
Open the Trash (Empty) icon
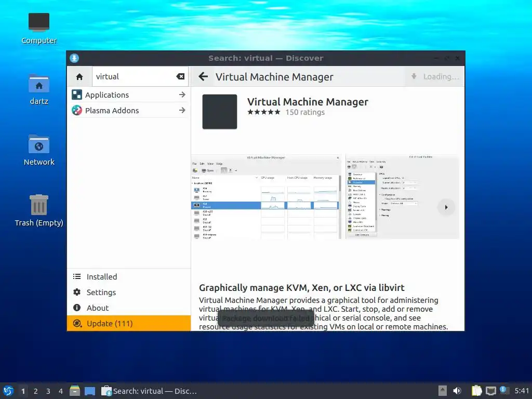(x=39, y=211)
